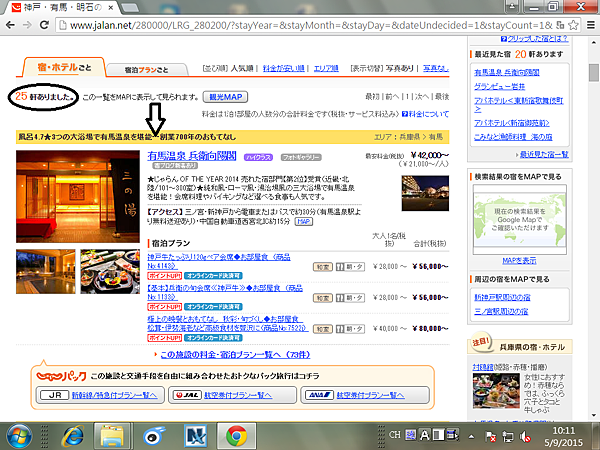
Task: Click the volume speaker tray icon
Action: pos(525,436)
